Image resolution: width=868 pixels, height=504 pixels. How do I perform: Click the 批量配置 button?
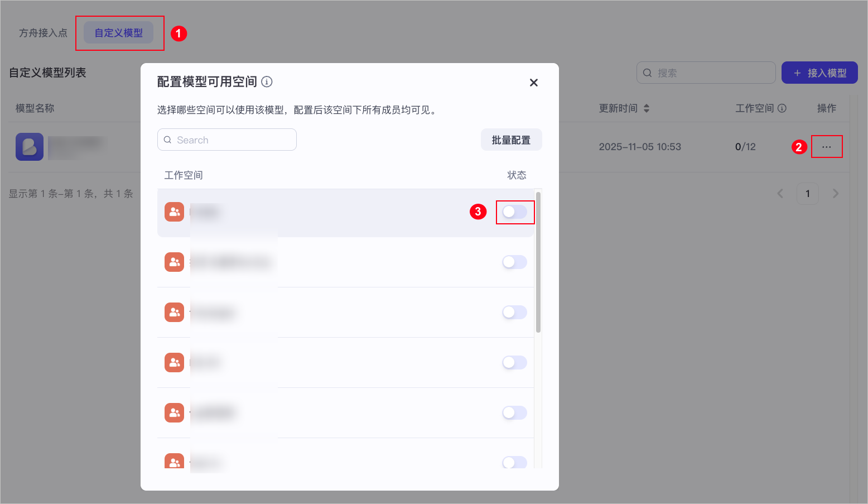pyautogui.click(x=512, y=140)
